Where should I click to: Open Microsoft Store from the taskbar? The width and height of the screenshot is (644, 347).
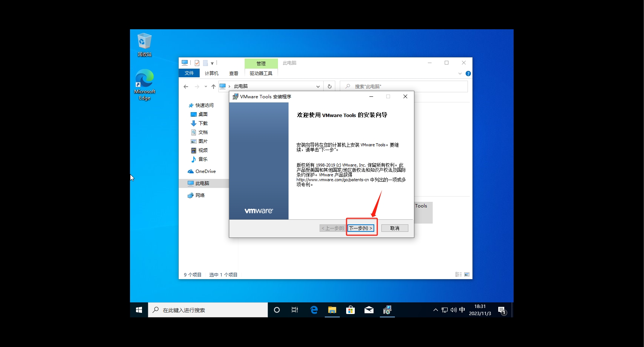351,310
